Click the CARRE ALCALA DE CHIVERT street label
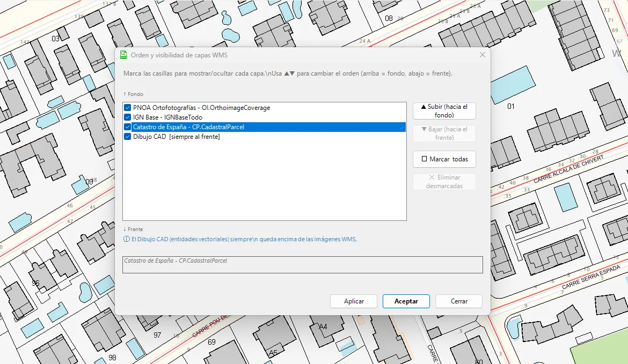 pyautogui.click(x=568, y=169)
